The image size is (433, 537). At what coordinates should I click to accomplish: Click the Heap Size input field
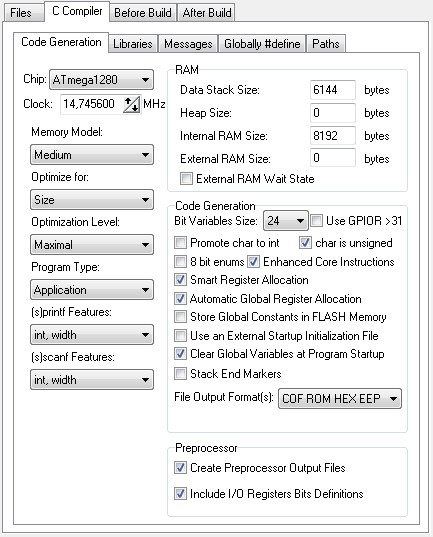(x=333, y=113)
